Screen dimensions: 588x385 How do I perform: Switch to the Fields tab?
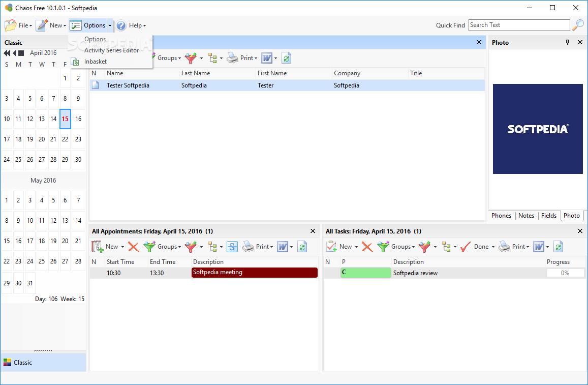pyautogui.click(x=549, y=216)
